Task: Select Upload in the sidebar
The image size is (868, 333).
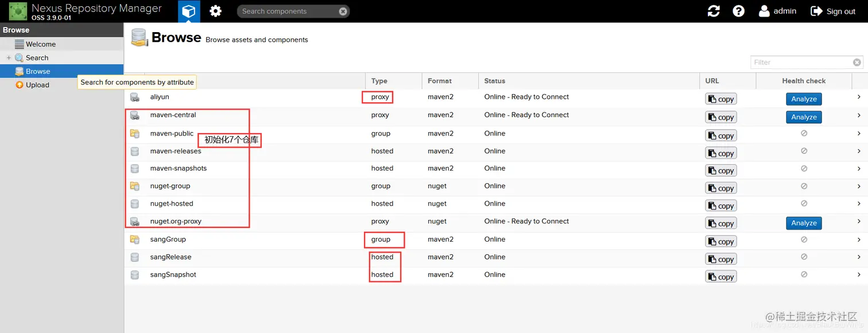Action: click(x=37, y=85)
